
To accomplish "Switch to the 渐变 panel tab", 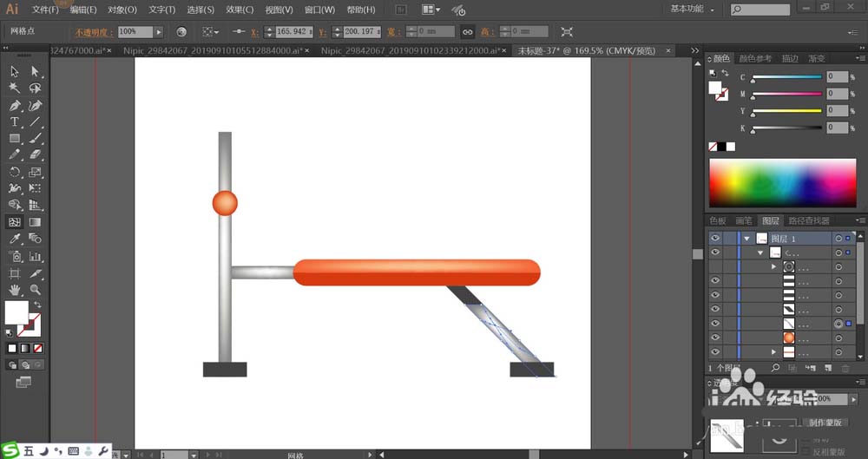I will (817, 58).
